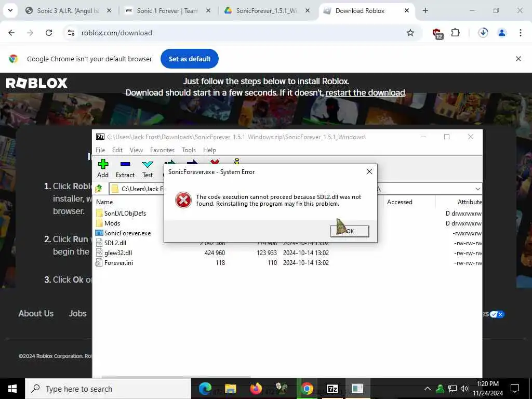The height and width of the screenshot is (399, 532).
Task: Open the Chrome three-dot menu
Action: coord(521,33)
